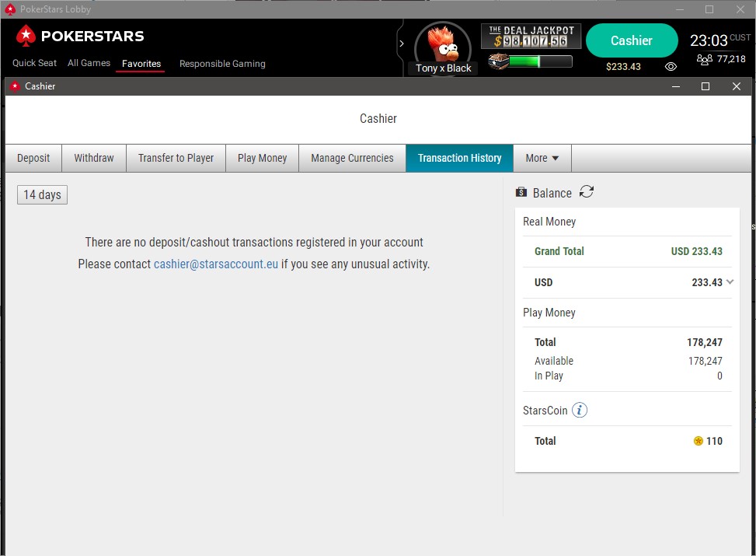756x556 pixels.
Task: Switch to the Withdraw tab
Action: tap(94, 158)
